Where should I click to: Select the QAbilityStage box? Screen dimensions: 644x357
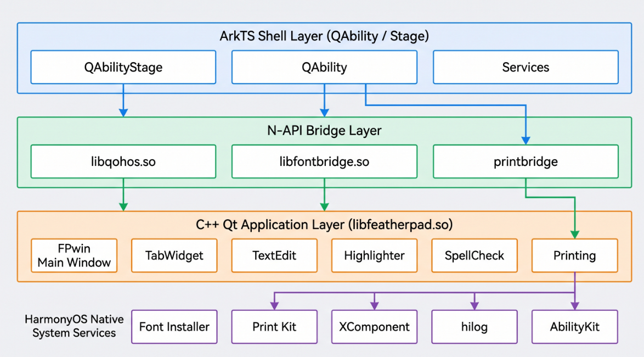tap(123, 67)
